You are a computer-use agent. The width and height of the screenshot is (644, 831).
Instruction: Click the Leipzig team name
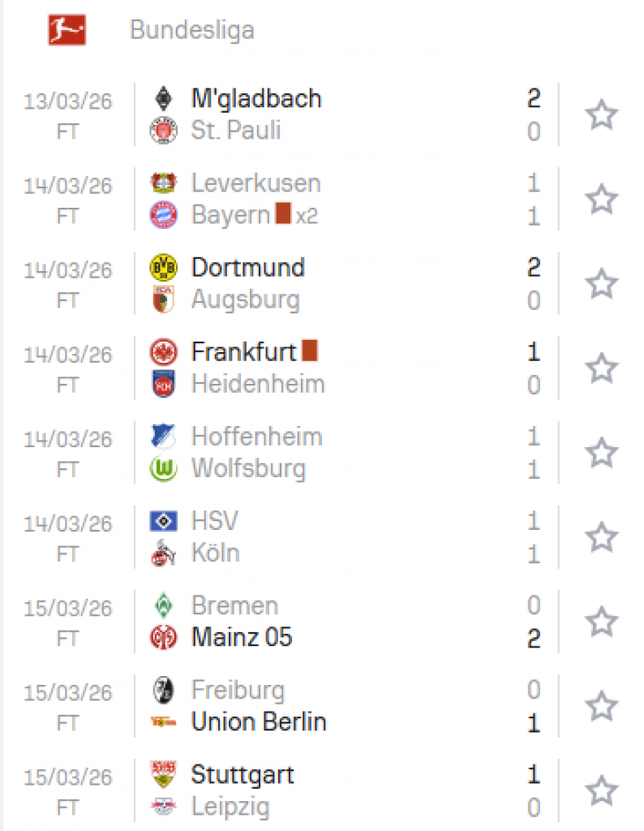230,807
